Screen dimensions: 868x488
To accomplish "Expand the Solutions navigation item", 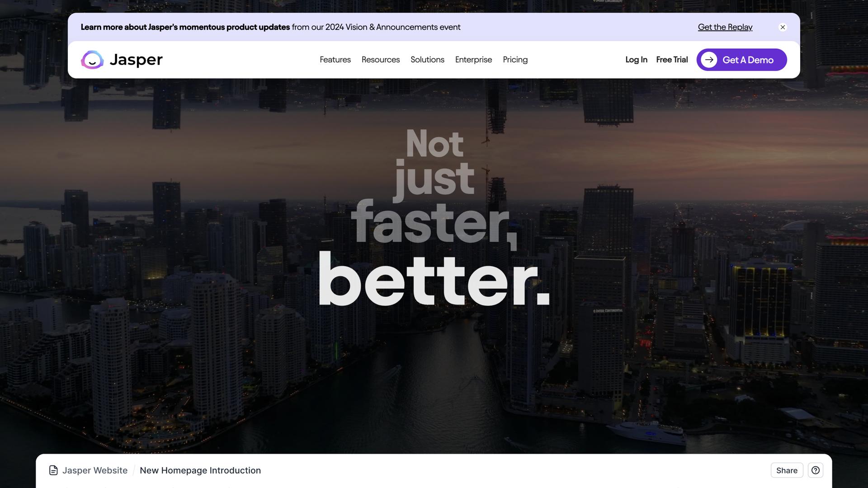I will (427, 60).
